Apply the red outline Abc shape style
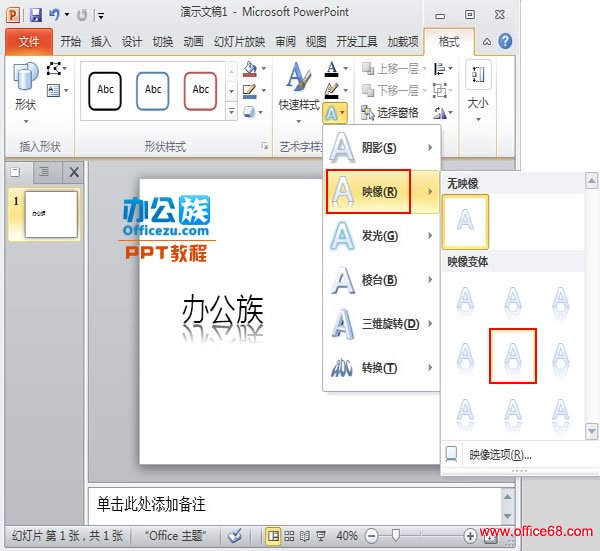Viewport: 600px width, 551px height. (201, 91)
